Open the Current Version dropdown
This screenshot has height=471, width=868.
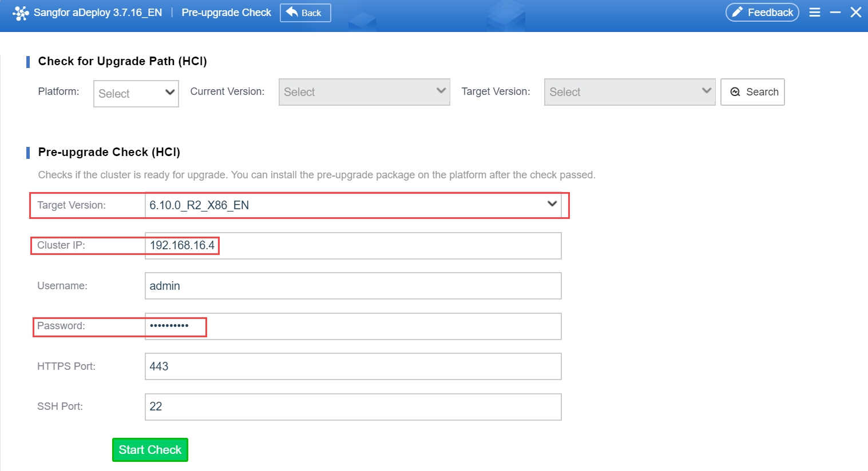tap(364, 92)
